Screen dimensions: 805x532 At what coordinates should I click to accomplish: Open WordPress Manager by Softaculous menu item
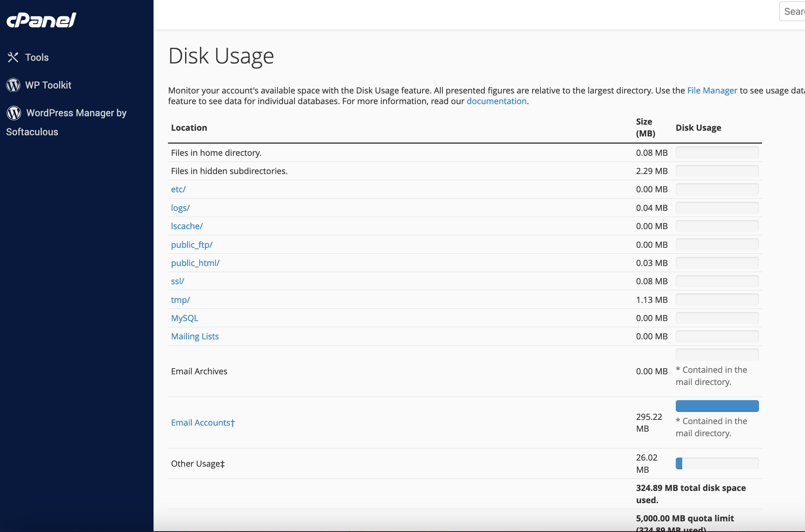(x=67, y=122)
